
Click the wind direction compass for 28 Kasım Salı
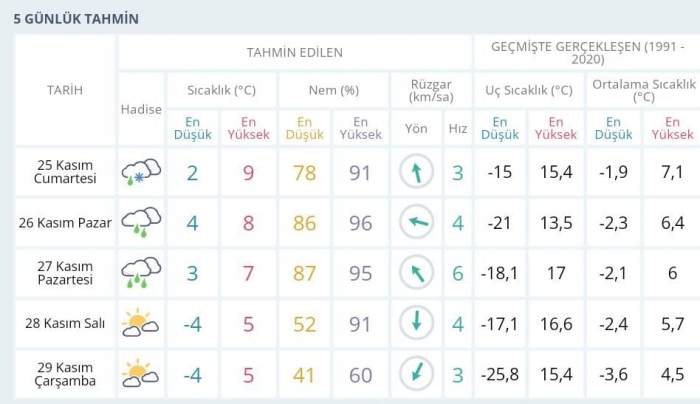416,323
